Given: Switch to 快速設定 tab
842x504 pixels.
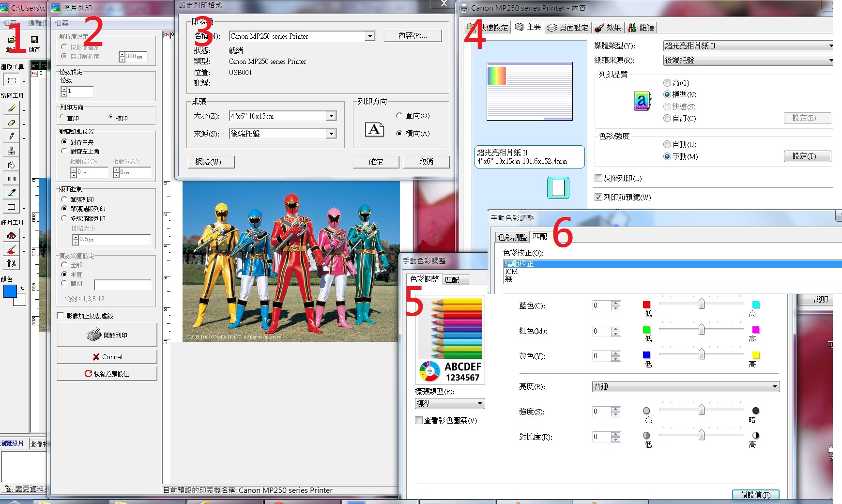Looking at the screenshot, I should (488, 28).
